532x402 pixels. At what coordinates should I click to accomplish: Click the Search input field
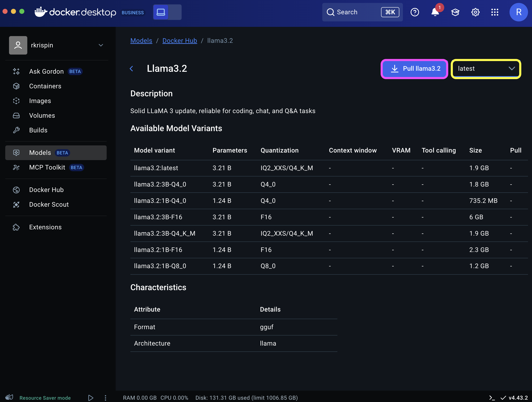tap(362, 12)
